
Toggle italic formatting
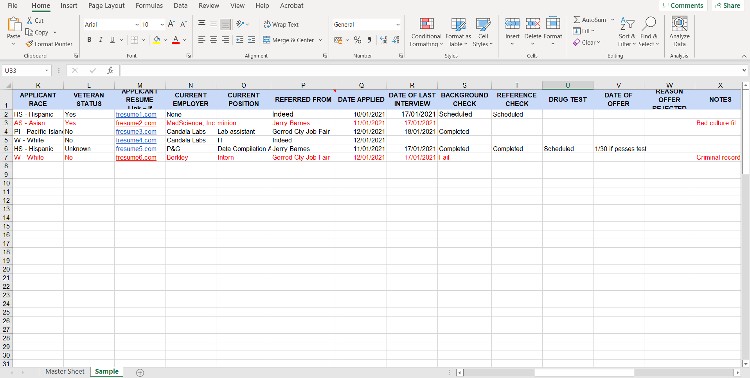point(100,40)
